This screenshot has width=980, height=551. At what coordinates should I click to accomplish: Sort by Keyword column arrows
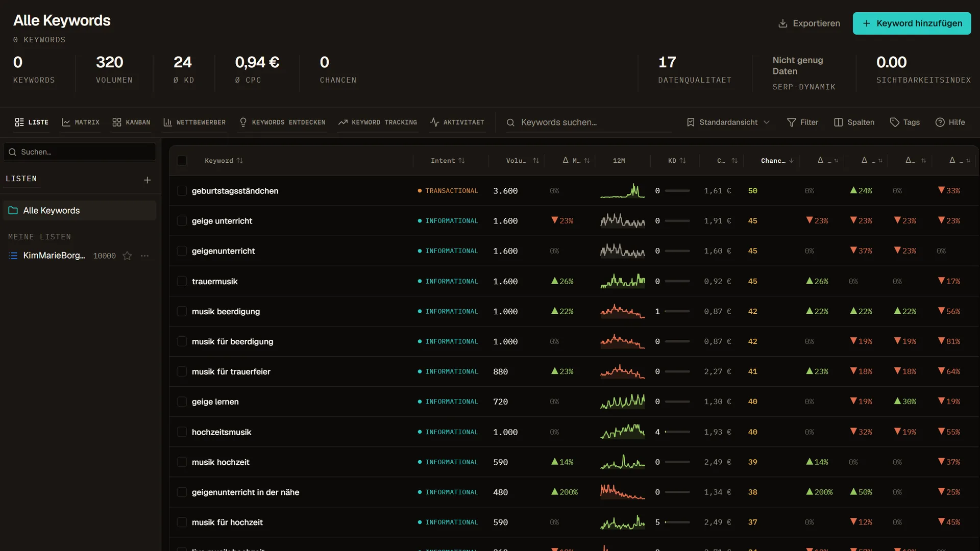pos(240,161)
